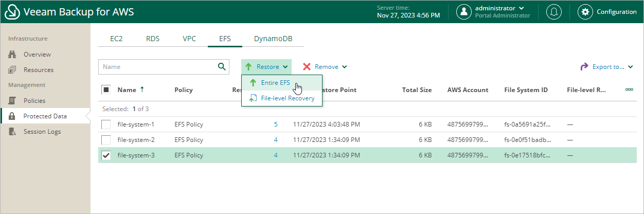644x214 pixels.
Task: Click the Policies sidebar icon
Action: coord(13,101)
